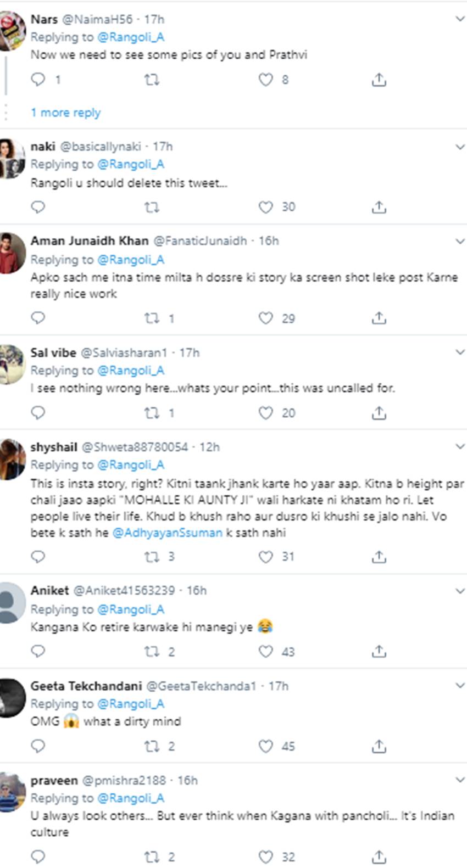The image size is (467, 868).
Task: Open @Rangoli_A link in praveen's reply
Action: [131, 798]
